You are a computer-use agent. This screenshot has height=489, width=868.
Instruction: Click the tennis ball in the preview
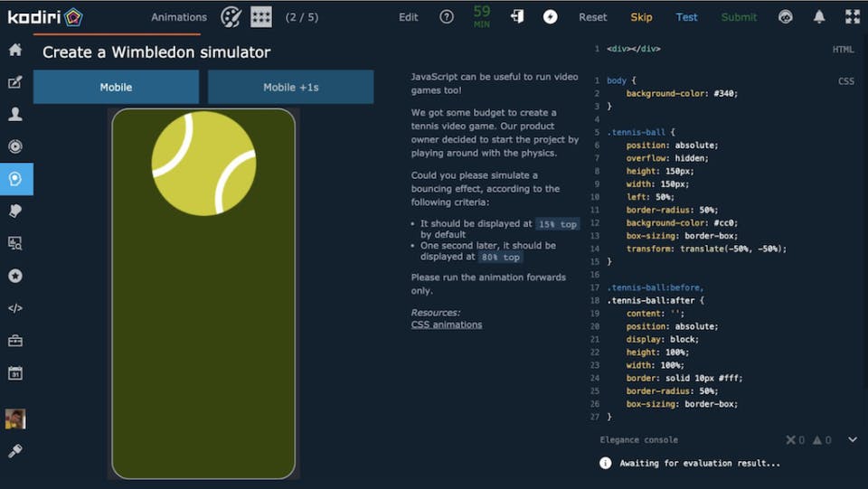[x=203, y=164]
